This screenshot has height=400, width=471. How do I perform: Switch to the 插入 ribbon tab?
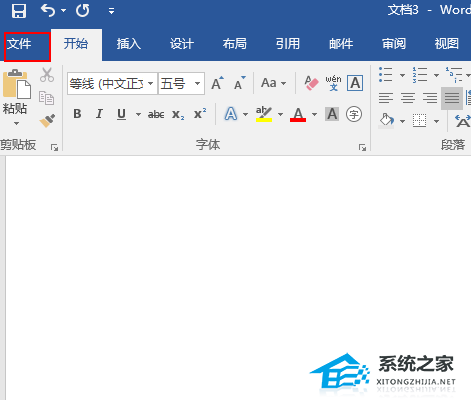129,44
